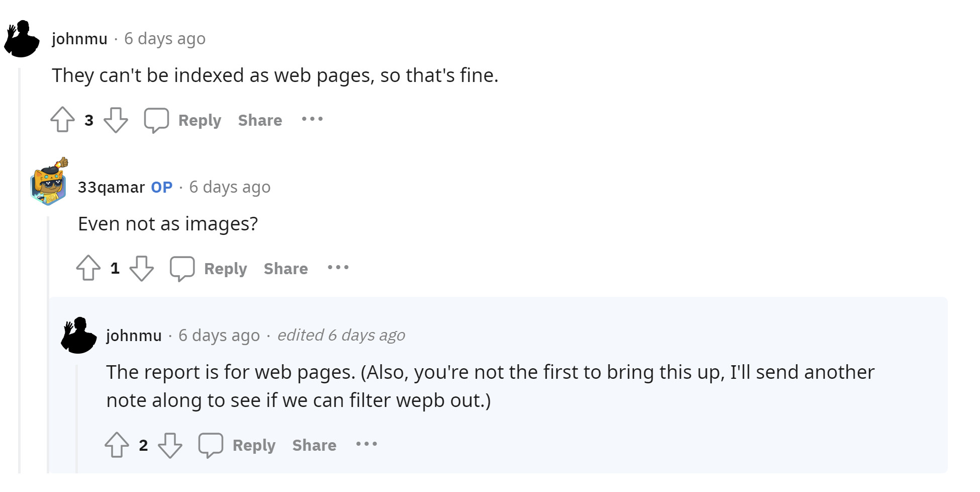Downvote johnmu's top comment
This screenshot has width=980, height=492.
pos(116,120)
